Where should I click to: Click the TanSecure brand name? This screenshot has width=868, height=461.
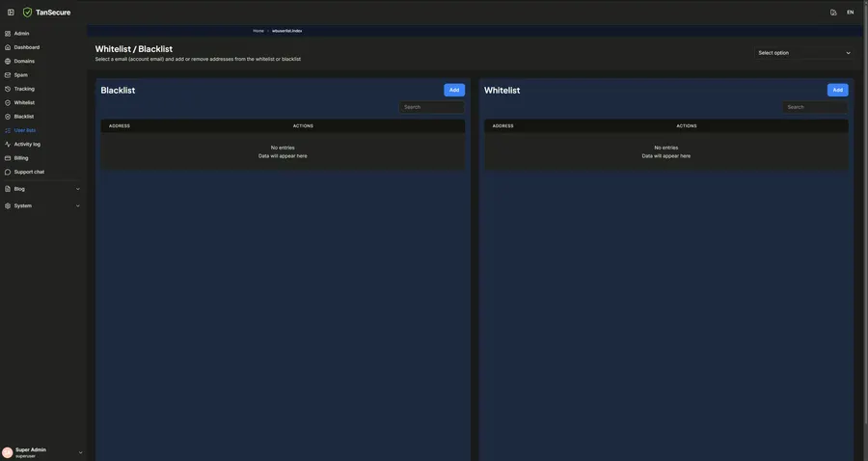[x=53, y=13]
